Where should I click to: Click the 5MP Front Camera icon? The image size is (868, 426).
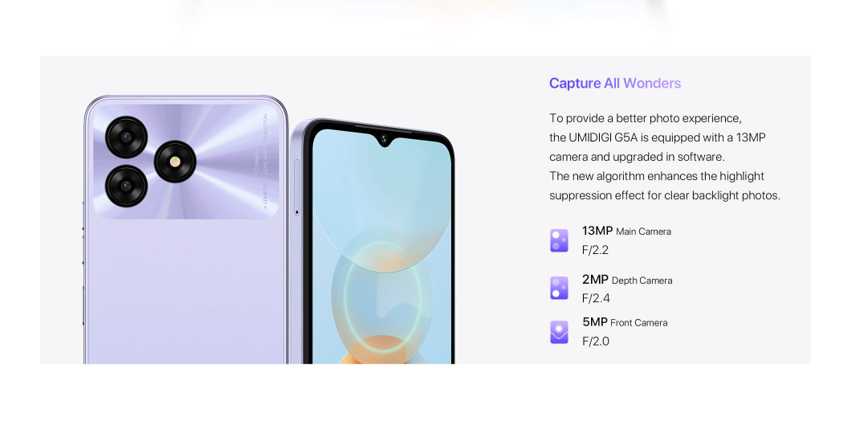[559, 332]
